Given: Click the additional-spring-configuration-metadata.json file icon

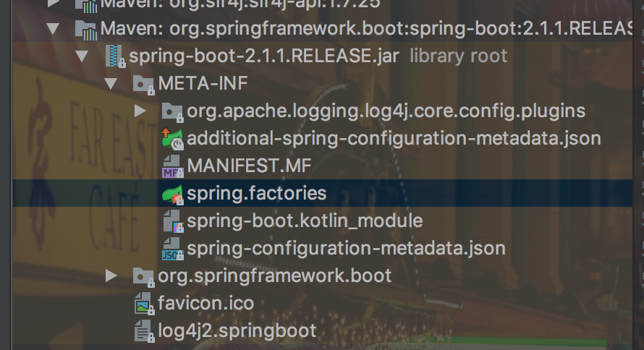Looking at the screenshot, I should point(172,138).
